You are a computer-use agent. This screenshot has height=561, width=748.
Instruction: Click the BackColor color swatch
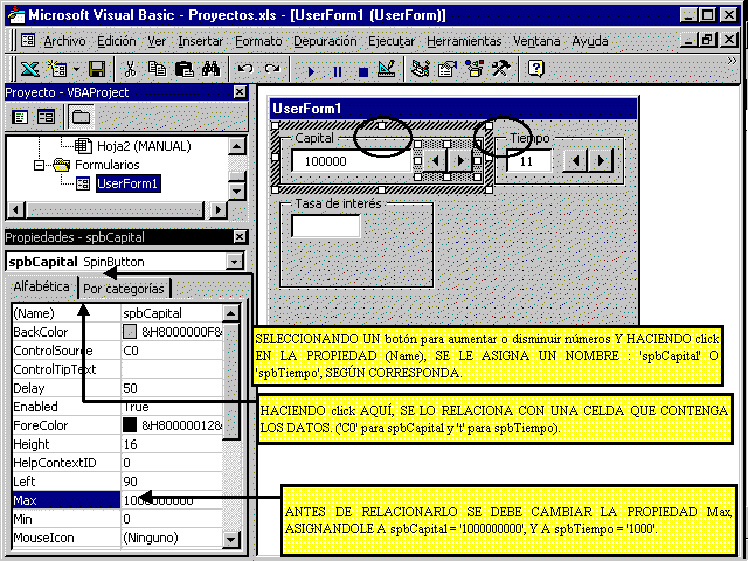(130, 332)
